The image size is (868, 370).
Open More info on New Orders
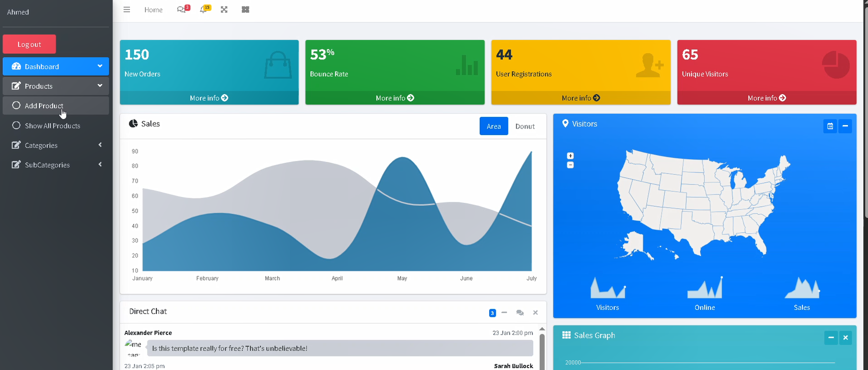pyautogui.click(x=209, y=98)
